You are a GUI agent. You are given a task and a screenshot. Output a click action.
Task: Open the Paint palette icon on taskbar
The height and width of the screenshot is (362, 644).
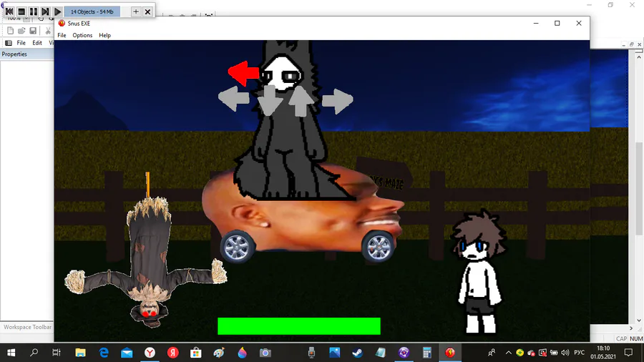pyautogui.click(x=219, y=353)
